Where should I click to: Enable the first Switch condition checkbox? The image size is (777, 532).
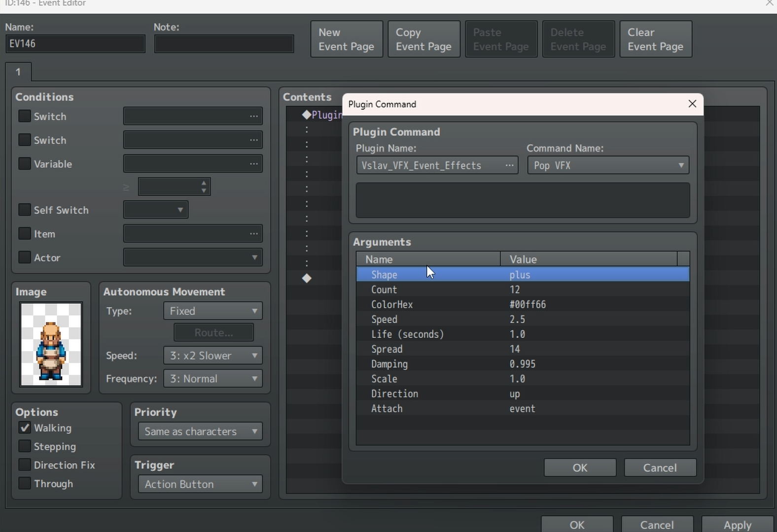point(25,116)
